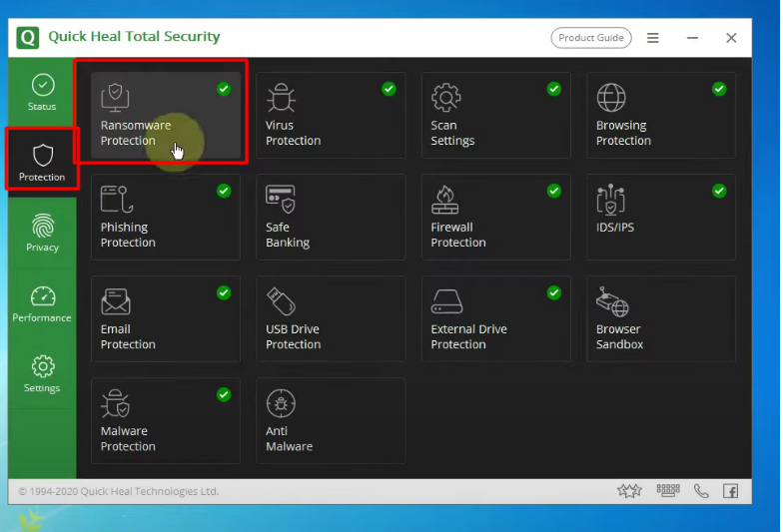The height and width of the screenshot is (532, 783).
Task: Toggle Scan Settings green check status
Action: (x=554, y=89)
